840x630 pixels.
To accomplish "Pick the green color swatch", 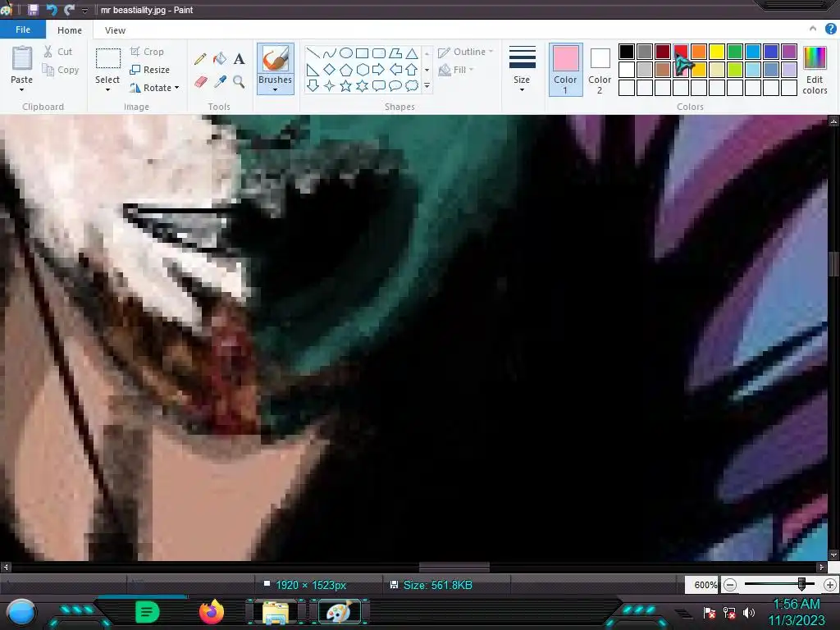I will [735, 52].
